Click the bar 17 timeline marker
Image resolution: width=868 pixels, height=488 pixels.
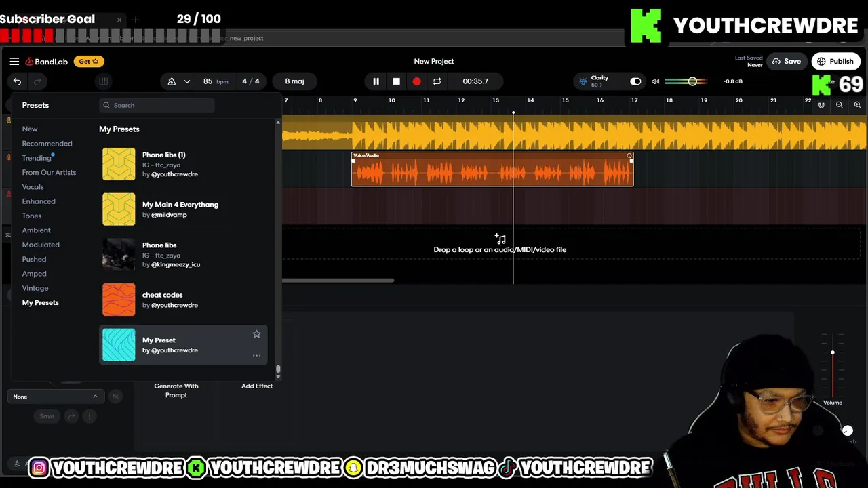[x=635, y=101]
